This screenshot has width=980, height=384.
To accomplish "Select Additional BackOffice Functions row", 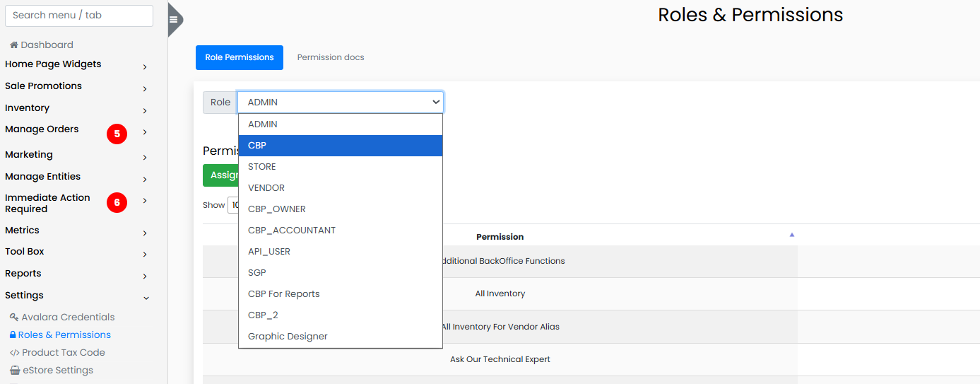I will pos(500,261).
